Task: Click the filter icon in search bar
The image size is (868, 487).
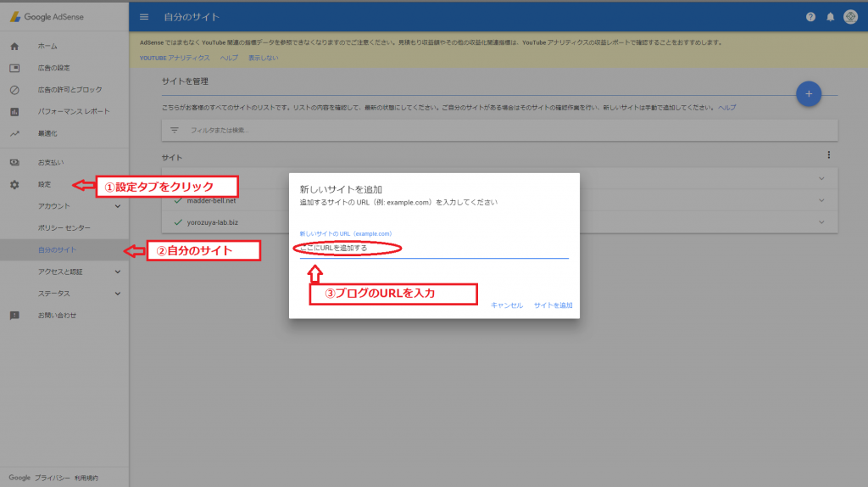Action: pyautogui.click(x=175, y=130)
